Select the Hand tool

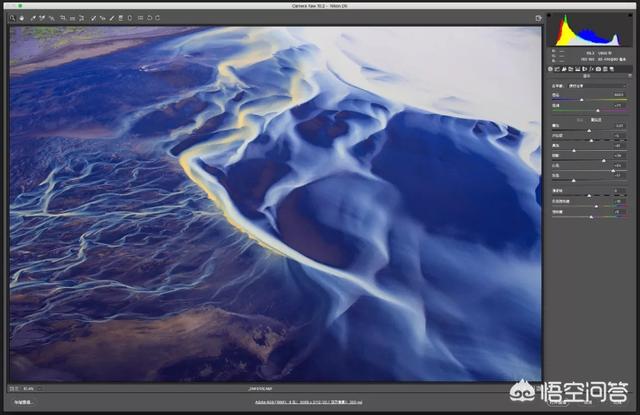(20, 18)
